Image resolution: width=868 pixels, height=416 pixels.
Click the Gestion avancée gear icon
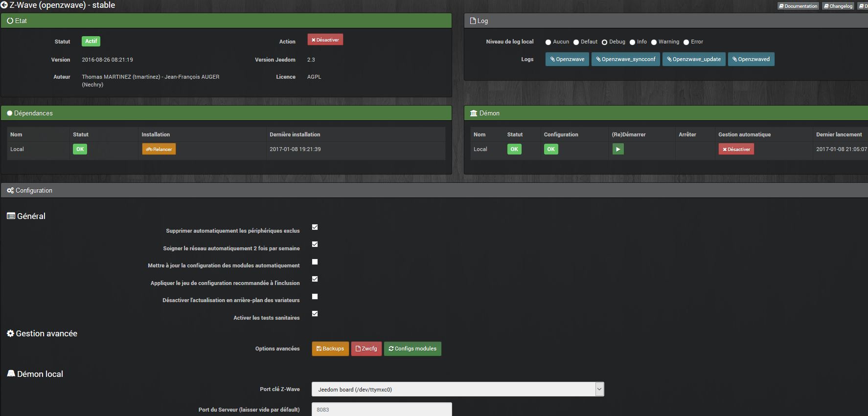[x=10, y=333]
